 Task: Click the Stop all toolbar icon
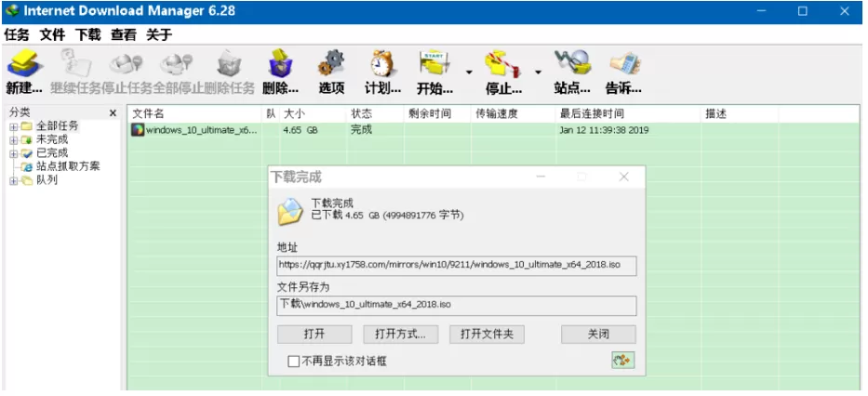click(177, 63)
